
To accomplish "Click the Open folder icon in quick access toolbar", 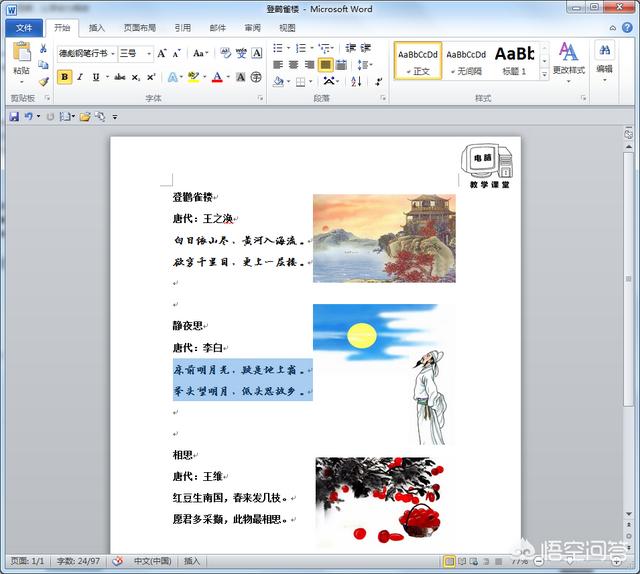I will tap(85, 117).
